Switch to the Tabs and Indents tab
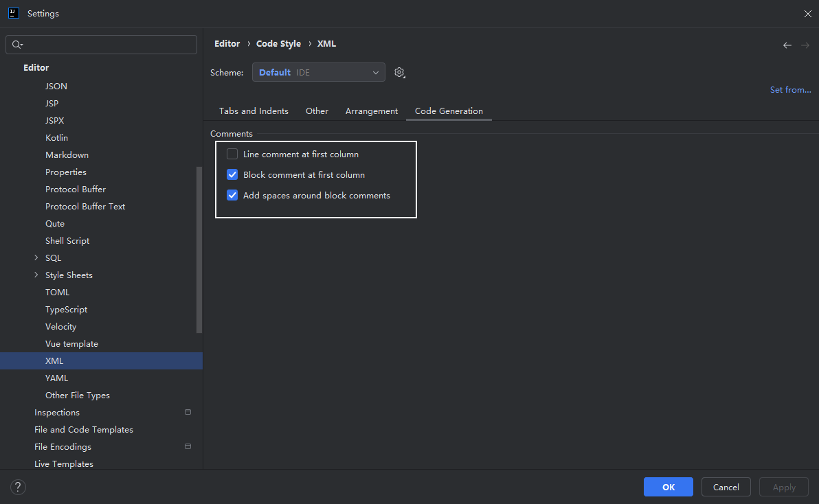 coord(254,111)
